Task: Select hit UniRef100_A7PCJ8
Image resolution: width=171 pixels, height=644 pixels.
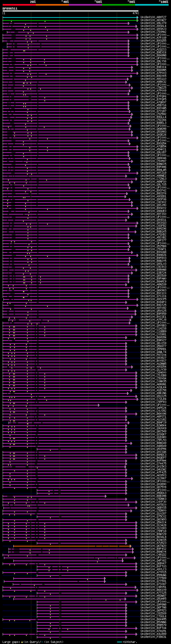Action: pos(153,320)
